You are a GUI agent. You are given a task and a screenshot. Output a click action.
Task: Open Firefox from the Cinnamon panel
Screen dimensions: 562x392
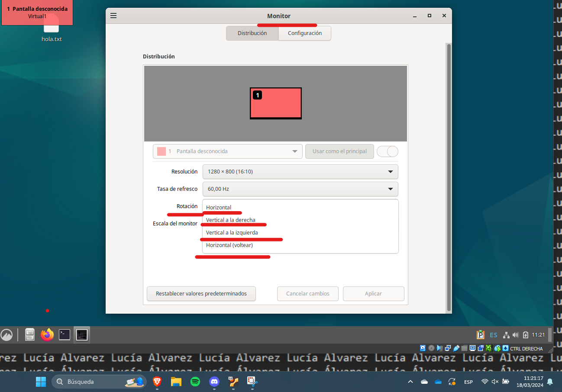click(x=47, y=334)
